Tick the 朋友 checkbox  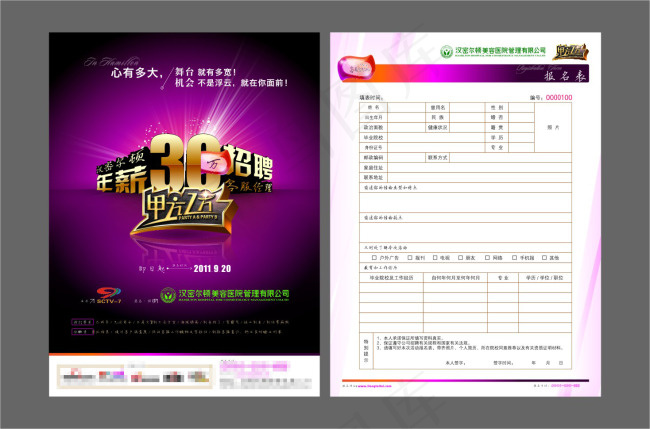[461, 258]
